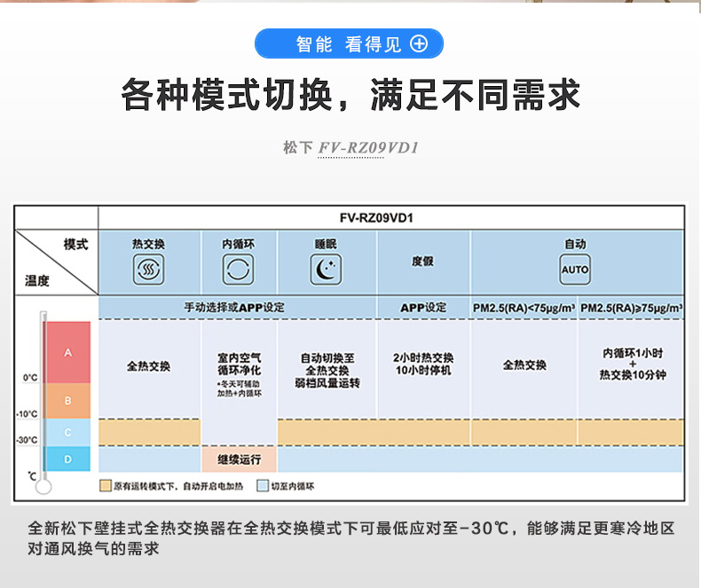701x588 pixels.
Task: Click the light blue zone C swatch
Action: pyautogui.click(x=68, y=433)
